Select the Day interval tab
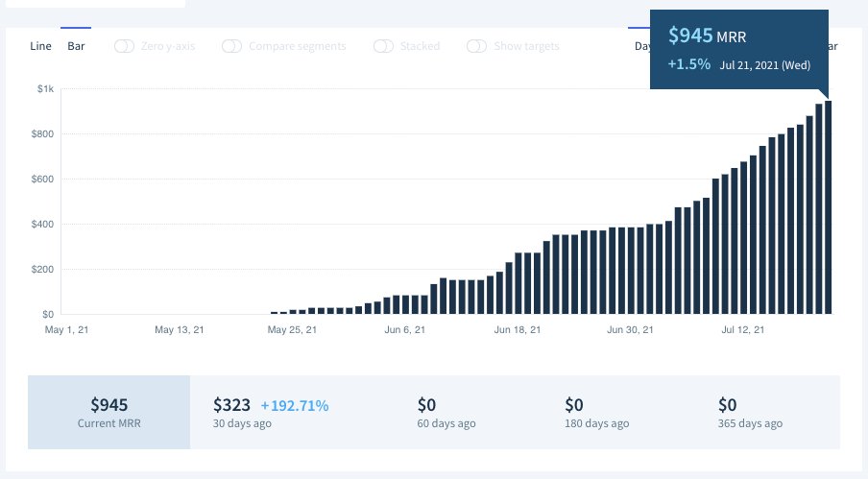 [x=642, y=46]
